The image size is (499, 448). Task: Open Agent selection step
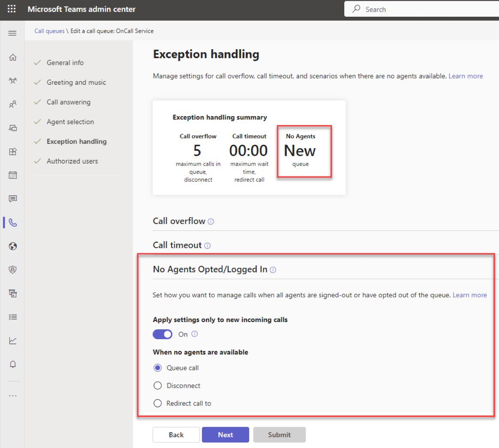tap(70, 122)
